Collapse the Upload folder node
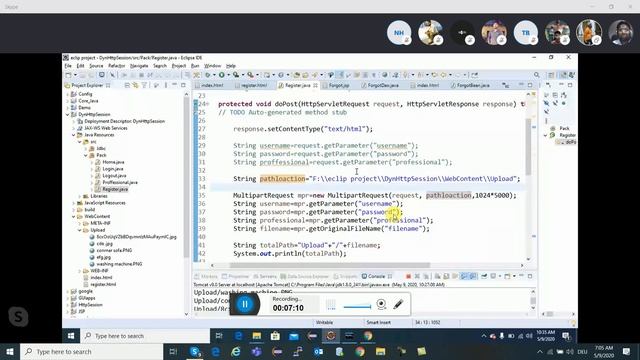This screenshot has height=360, width=640. click(x=80, y=230)
